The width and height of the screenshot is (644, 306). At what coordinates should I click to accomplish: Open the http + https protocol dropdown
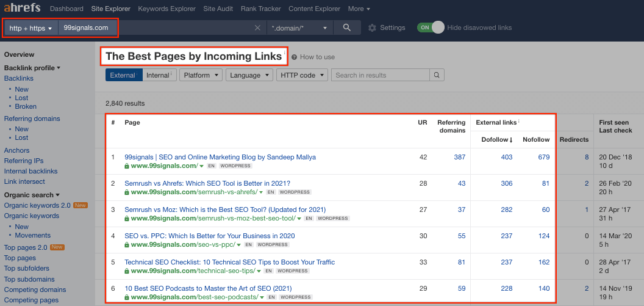click(x=31, y=28)
